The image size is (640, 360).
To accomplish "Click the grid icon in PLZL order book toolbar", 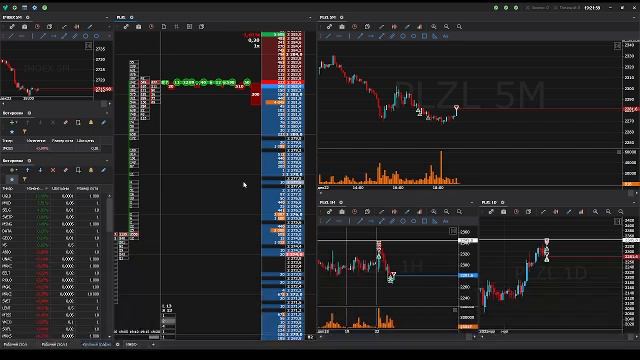I will click(x=176, y=27).
